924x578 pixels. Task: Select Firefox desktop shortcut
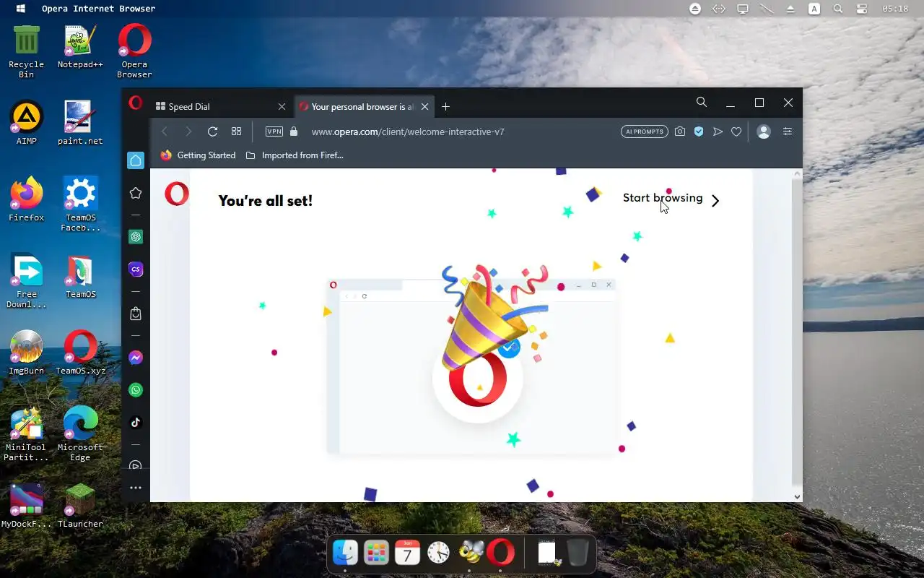click(27, 200)
